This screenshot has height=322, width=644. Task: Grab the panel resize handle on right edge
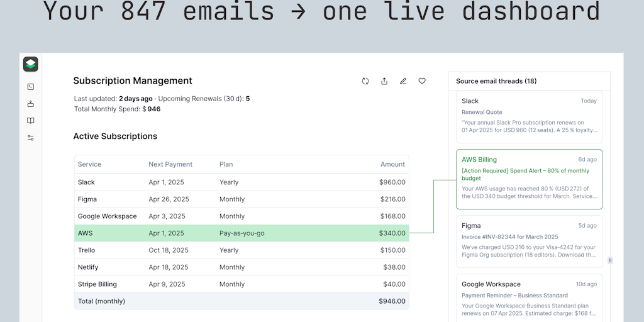(x=610, y=260)
